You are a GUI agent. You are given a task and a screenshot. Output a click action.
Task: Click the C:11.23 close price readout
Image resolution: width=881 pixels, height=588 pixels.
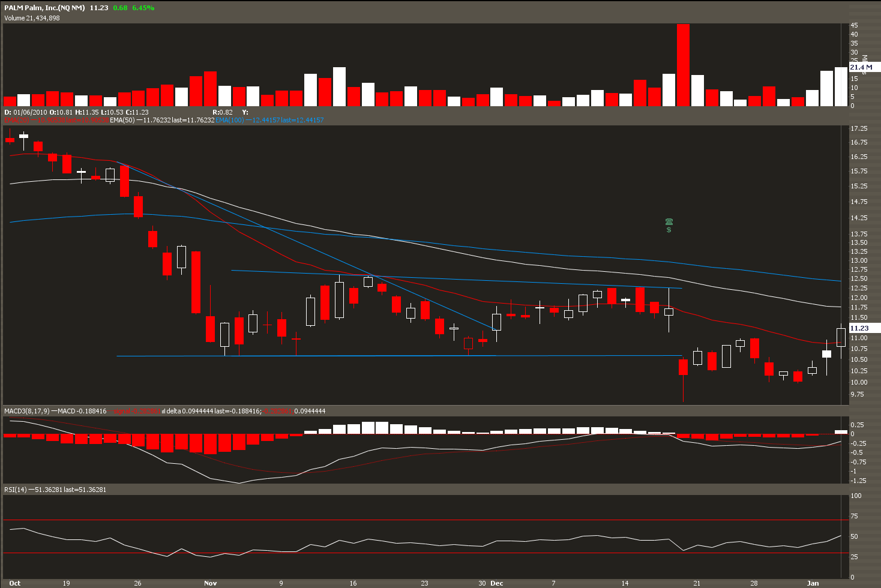point(137,112)
